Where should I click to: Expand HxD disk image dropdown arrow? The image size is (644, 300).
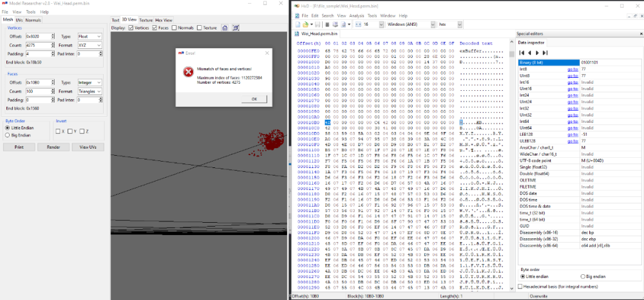pyautogui.click(x=348, y=24)
